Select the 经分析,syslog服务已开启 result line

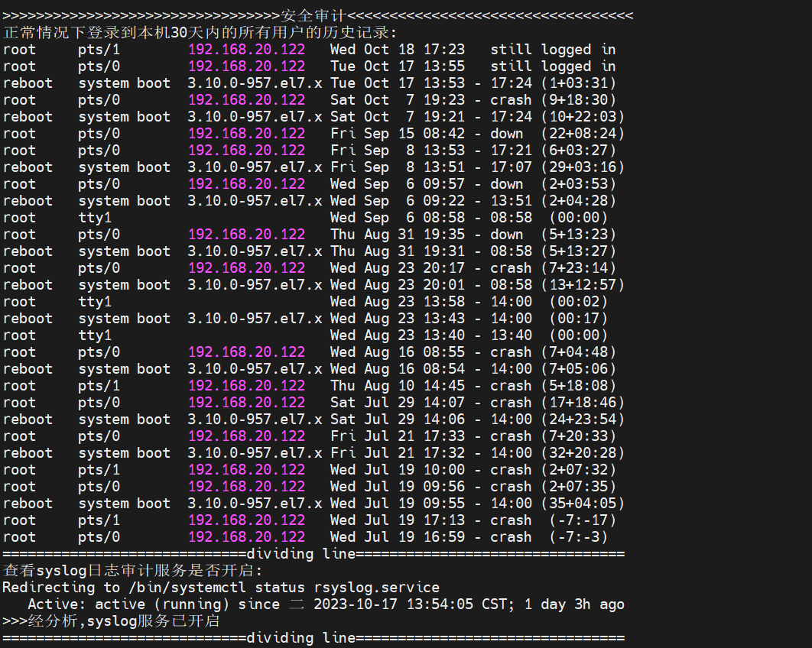tap(111, 621)
